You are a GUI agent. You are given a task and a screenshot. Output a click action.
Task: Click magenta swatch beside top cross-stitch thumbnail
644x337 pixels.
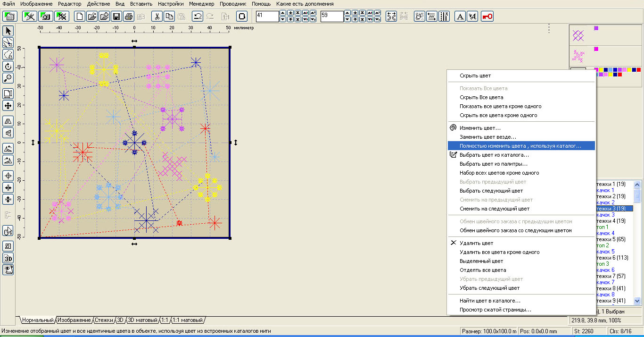pos(596,28)
